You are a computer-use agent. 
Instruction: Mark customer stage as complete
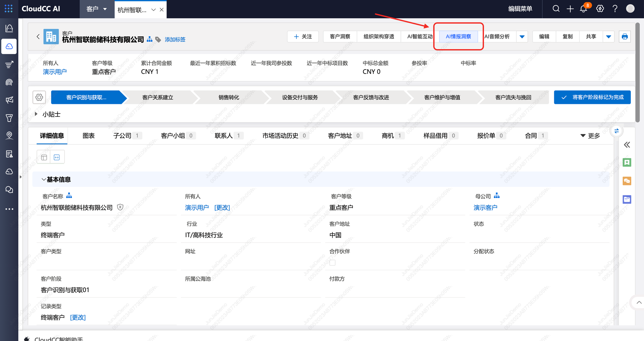pos(592,97)
